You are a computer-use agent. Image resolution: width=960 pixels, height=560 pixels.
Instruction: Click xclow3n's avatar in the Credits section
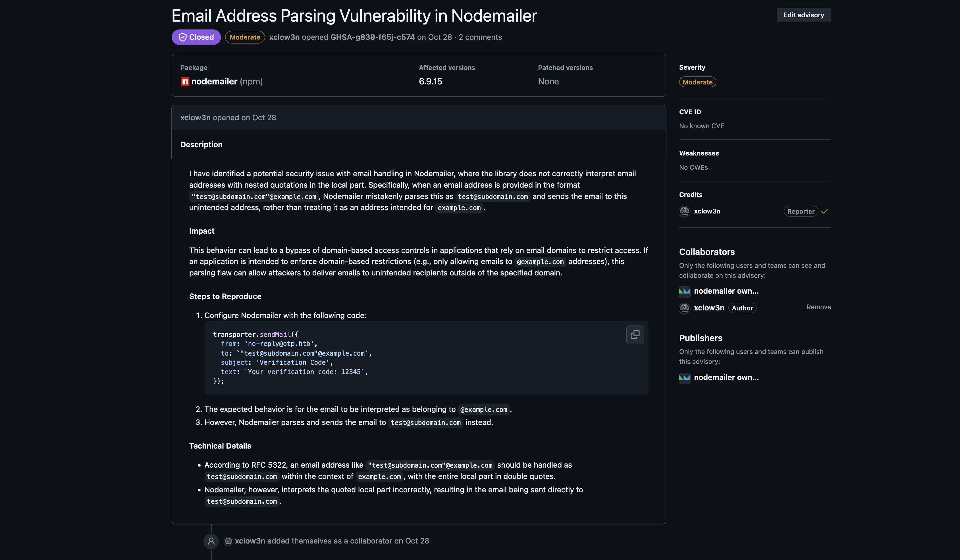click(x=685, y=211)
